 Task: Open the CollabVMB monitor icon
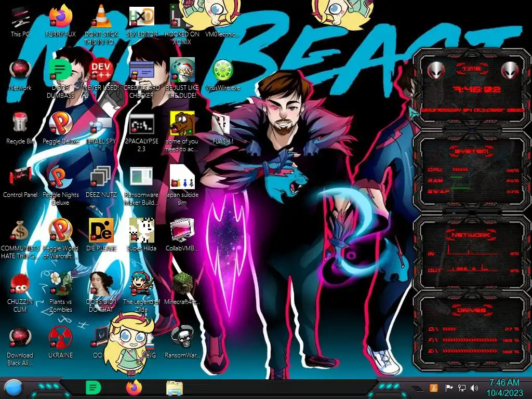[x=182, y=230]
